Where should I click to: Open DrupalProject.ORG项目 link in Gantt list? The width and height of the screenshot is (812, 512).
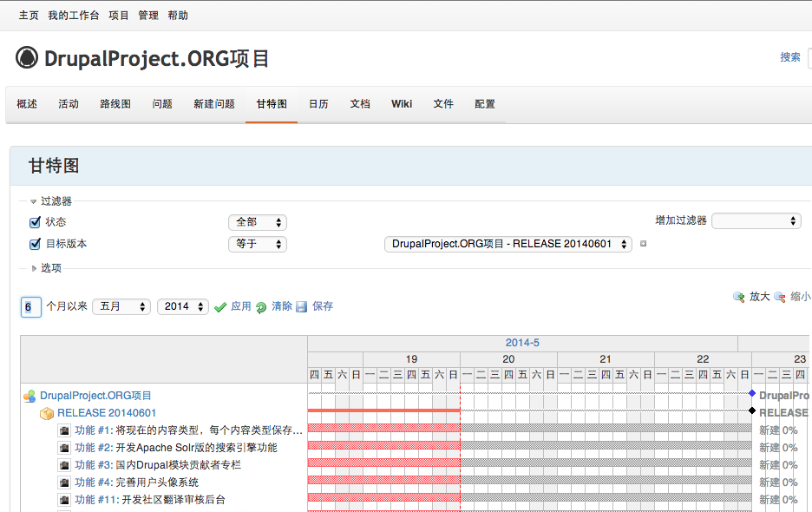(95, 396)
